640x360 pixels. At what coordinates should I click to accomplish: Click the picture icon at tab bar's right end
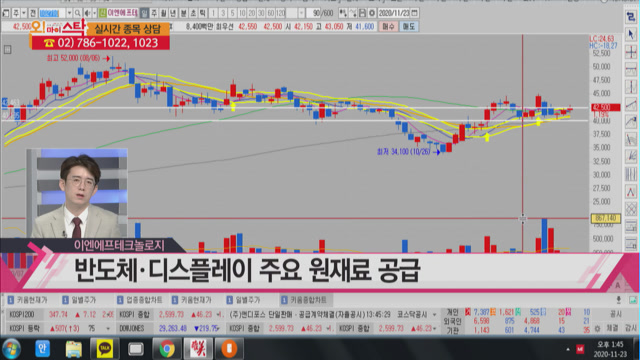coord(633,300)
